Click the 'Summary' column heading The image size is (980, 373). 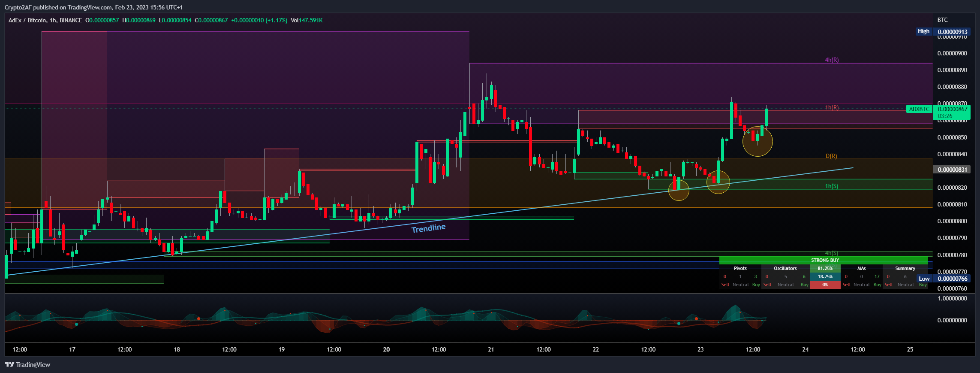(905, 268)
